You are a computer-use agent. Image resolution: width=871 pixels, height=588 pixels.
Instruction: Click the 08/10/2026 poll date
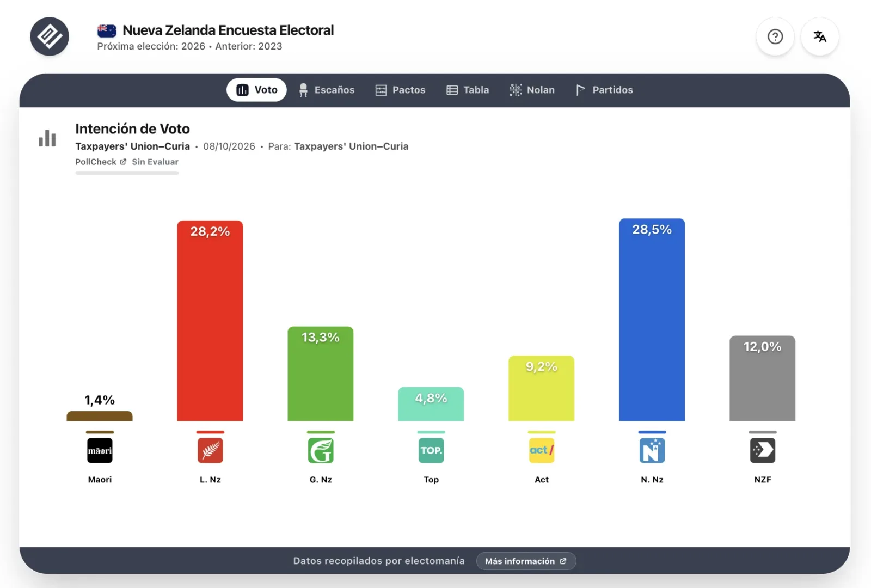(229, 146)
